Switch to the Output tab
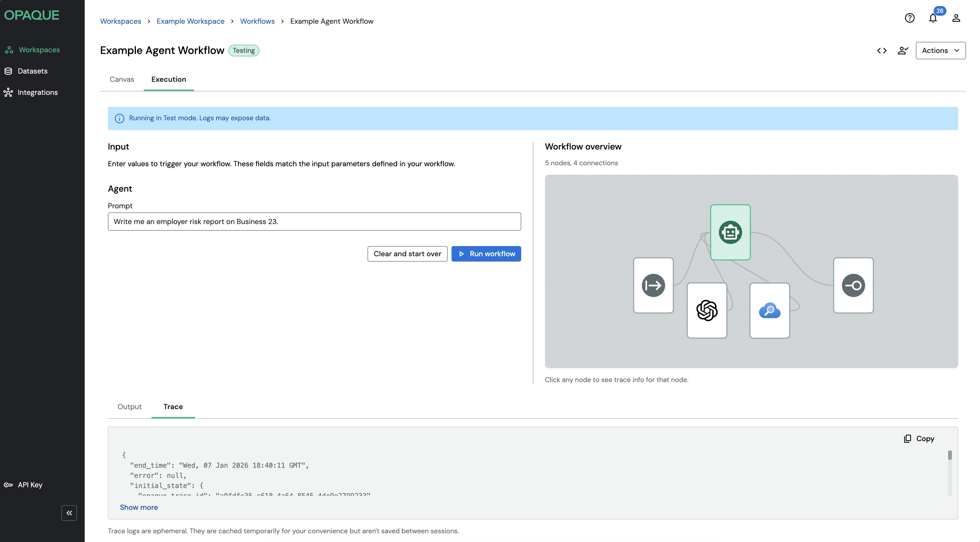Image resolution: width=980 pixels, height=542 pixels. point(129,406)
